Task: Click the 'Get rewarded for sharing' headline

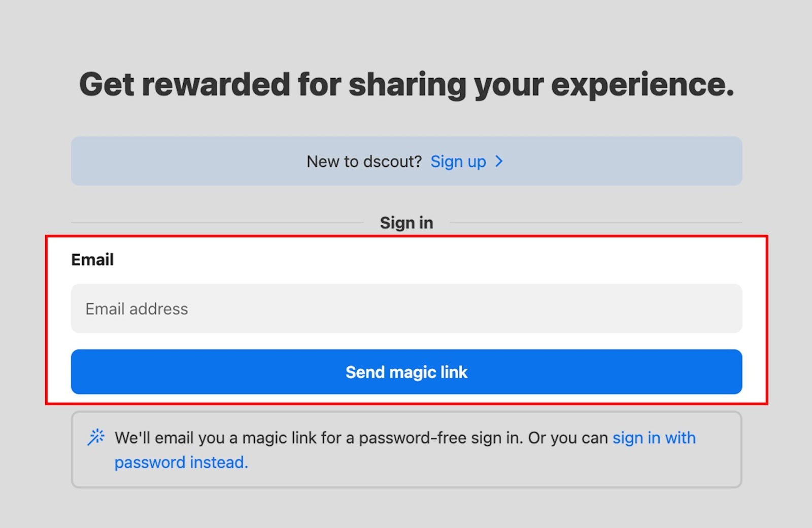Action: [406, 84]
